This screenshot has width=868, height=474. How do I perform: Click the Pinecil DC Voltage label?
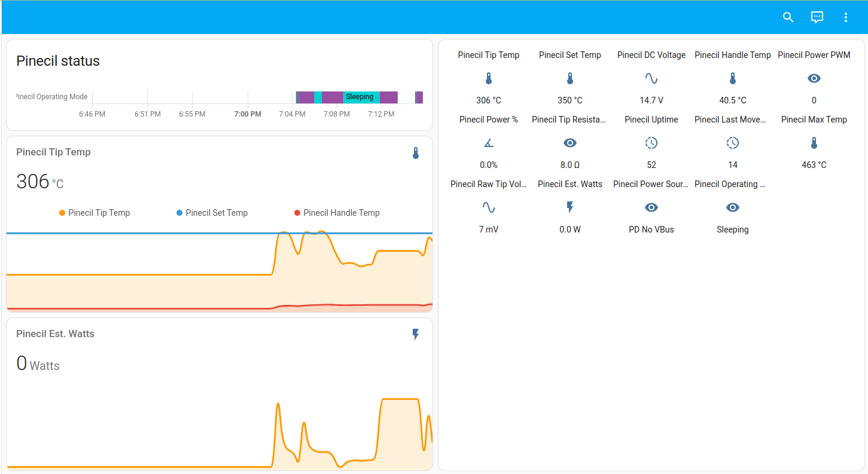[x=651, y=55]
